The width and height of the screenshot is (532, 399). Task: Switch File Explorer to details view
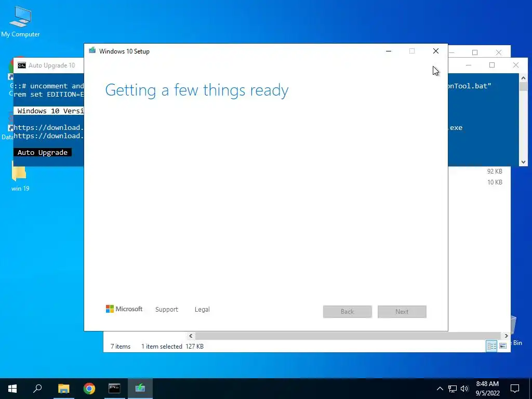(491, 346)
